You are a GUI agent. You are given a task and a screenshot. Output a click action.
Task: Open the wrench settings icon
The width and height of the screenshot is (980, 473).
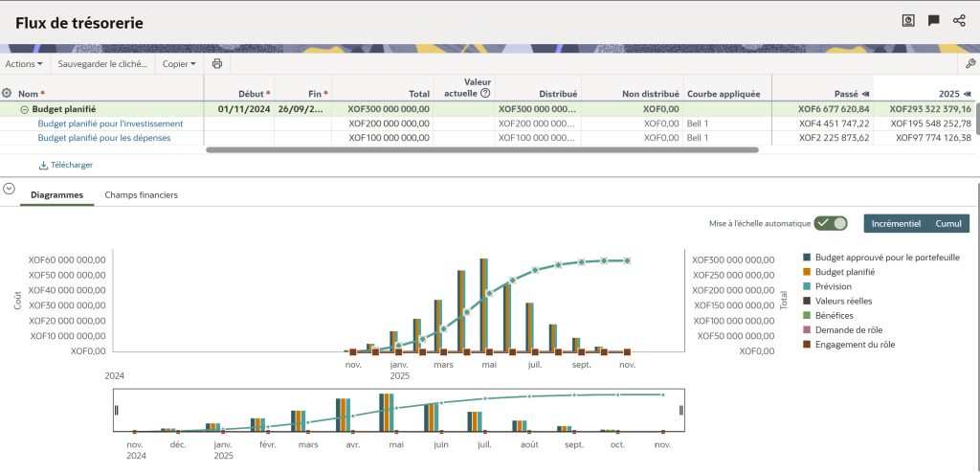click(968, 64)
